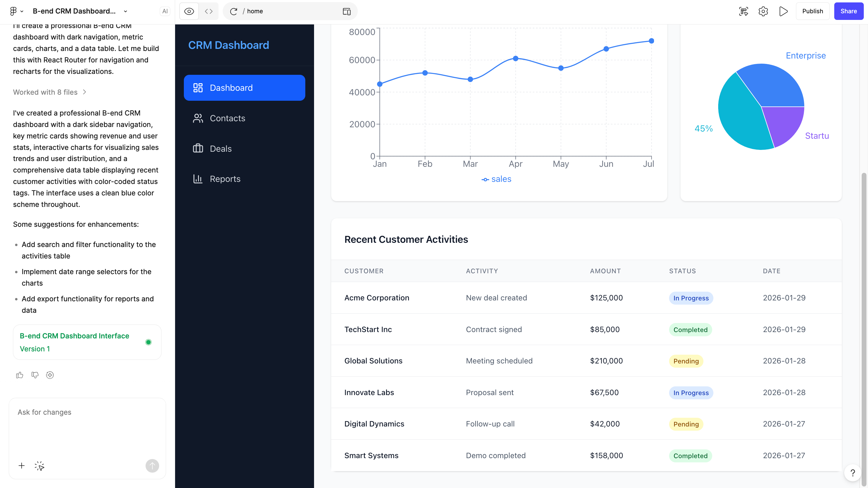This screenshot has height=488, width=868.
Task: Click the blue Share button
Action: coord(848,11)
